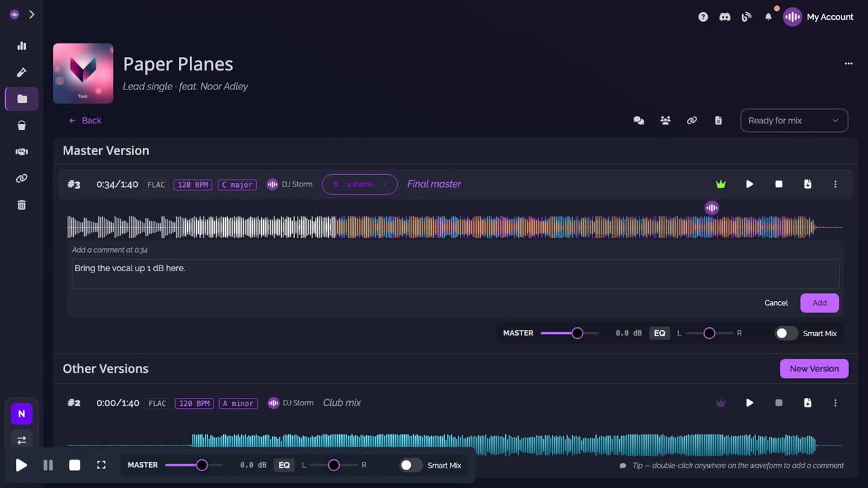
Task: Open Final master version options menu
Action: coord(835,184)
